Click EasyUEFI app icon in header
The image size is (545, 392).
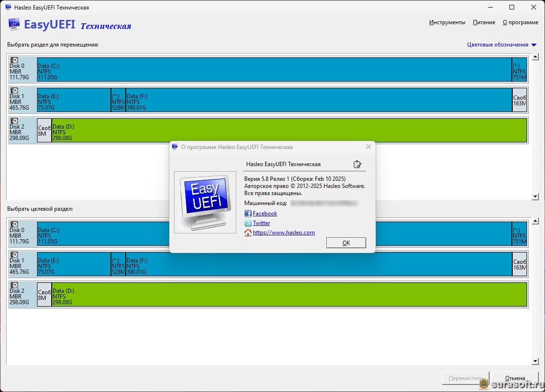point(14,24)
